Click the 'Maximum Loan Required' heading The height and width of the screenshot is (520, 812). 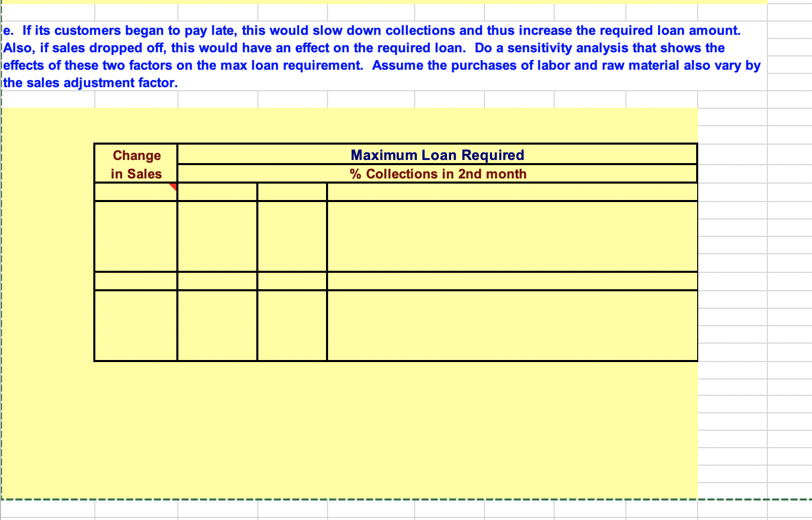pyautogui.click(x=437, y=155)
